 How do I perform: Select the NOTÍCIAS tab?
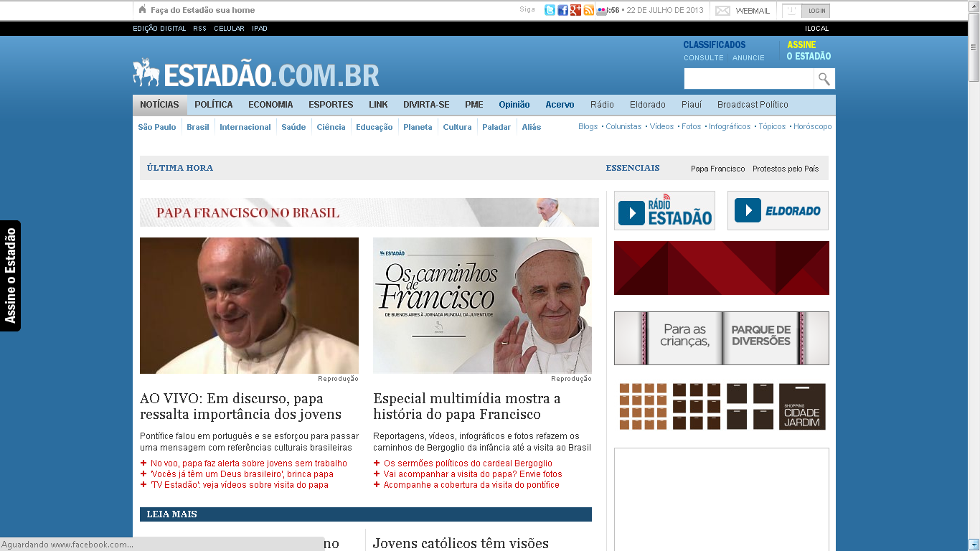pos(159,105)
